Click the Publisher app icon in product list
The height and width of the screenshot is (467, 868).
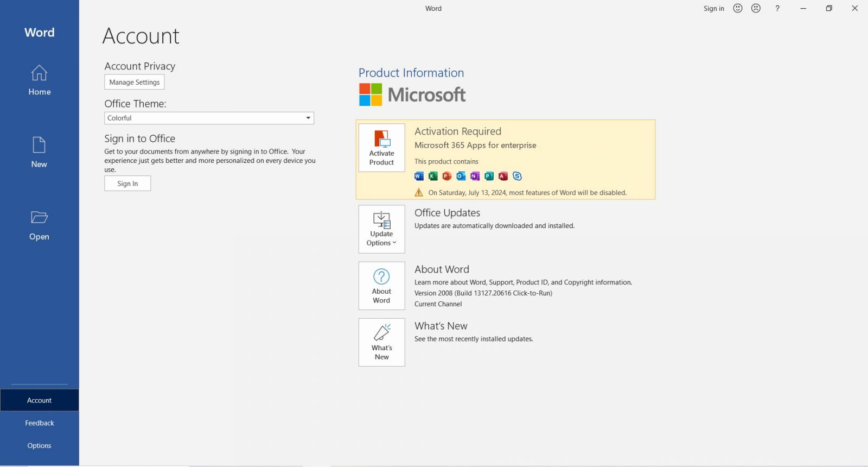coord(489,176)
